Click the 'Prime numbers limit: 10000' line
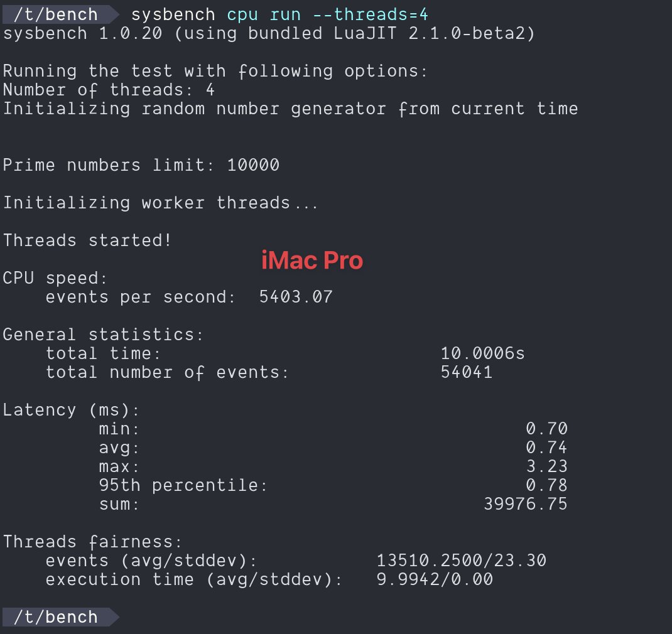 point(141,165)
